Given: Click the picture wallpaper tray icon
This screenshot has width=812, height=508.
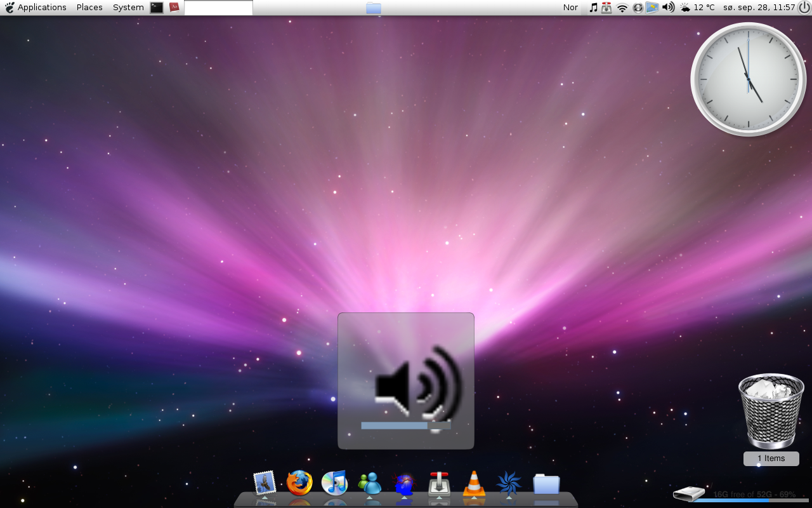Looking at the screenshot, I should click(652, 8).
